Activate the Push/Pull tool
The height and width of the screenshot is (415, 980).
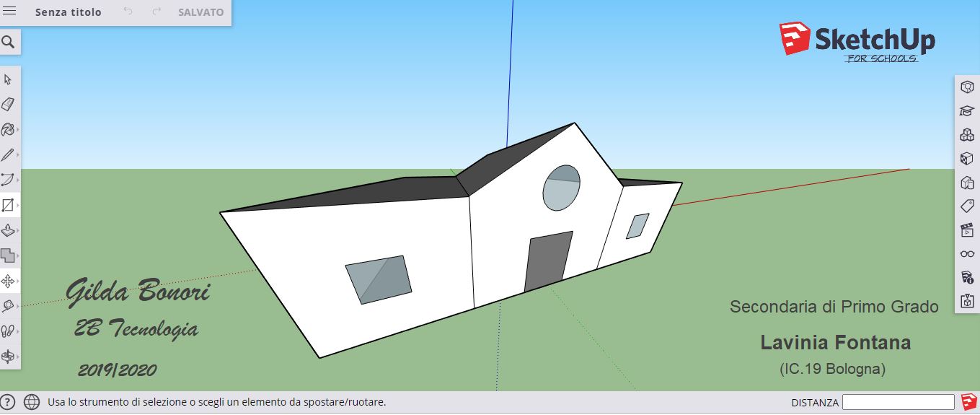tap(8, 231)
